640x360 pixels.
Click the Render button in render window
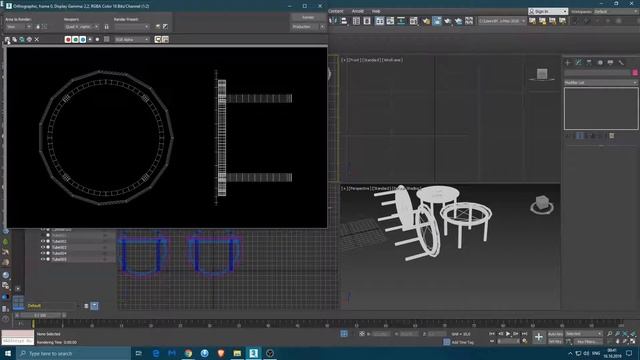coord(308,17)
